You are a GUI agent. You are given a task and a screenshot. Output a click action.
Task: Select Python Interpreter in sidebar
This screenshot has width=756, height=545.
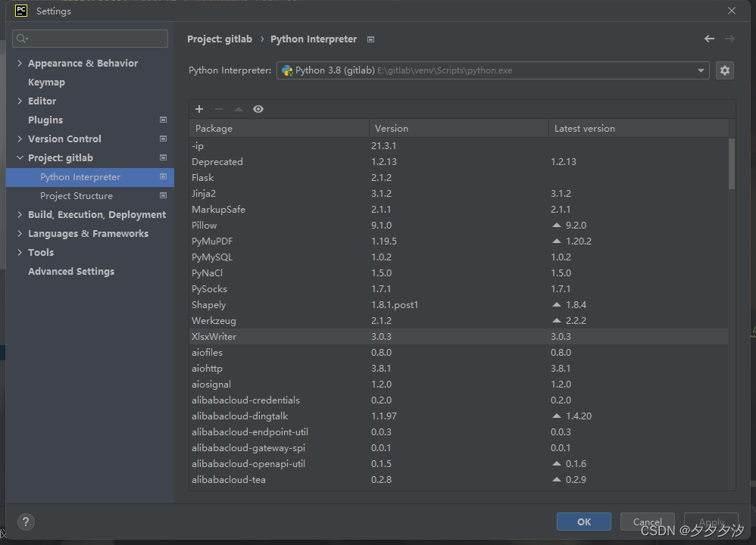point(89,177)
